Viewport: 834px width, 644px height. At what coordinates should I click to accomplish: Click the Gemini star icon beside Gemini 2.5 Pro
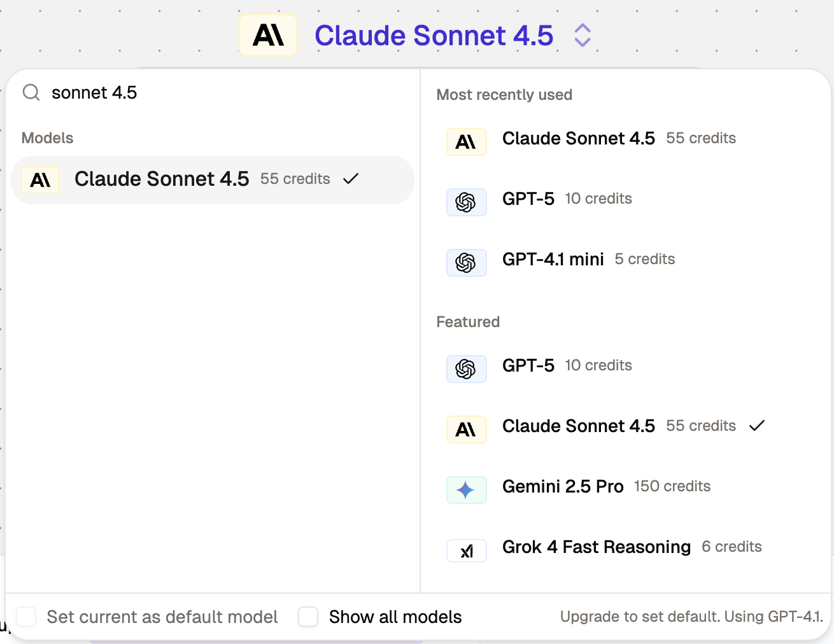tap(467, 490)
